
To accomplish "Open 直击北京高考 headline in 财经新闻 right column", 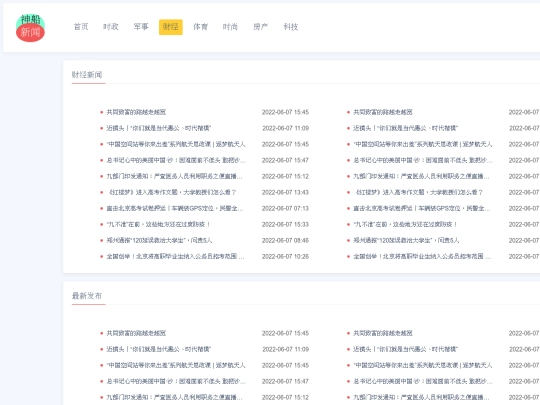I will 422,208.
